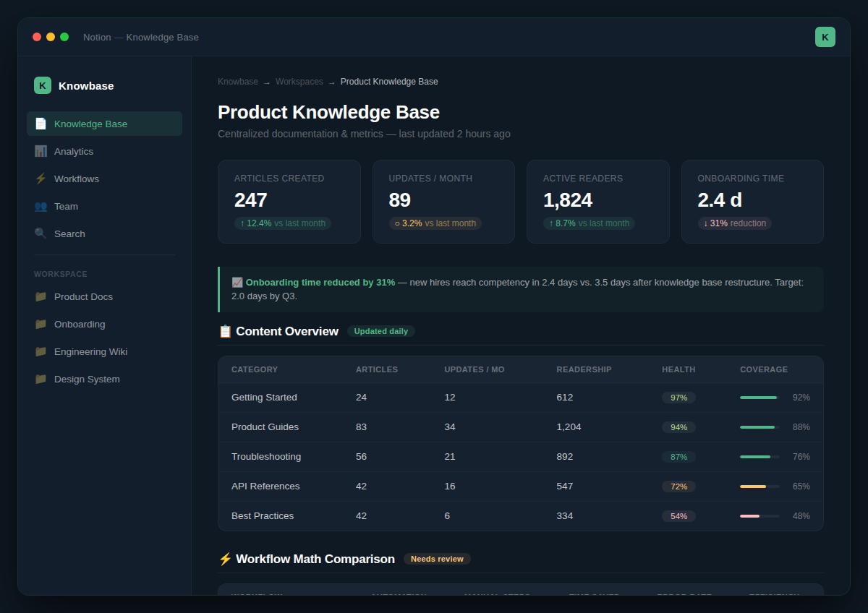Select the Getting Started table row
This screenshot has height=613, width=868.
click(521, 398)
